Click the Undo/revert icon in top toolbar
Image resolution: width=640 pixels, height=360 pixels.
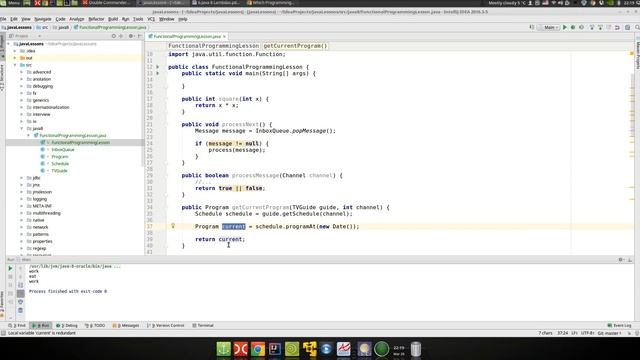coord(617,27)
